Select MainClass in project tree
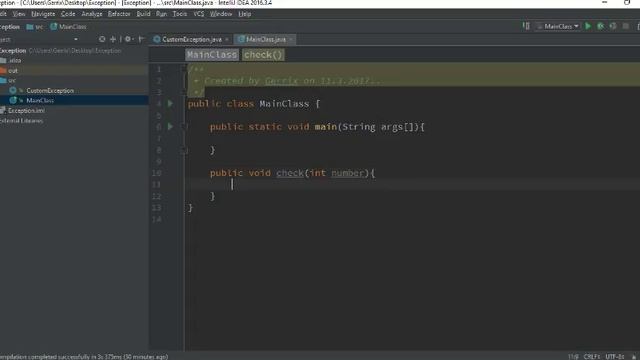Viewport: 640px width, 360px height. [74, 100]
